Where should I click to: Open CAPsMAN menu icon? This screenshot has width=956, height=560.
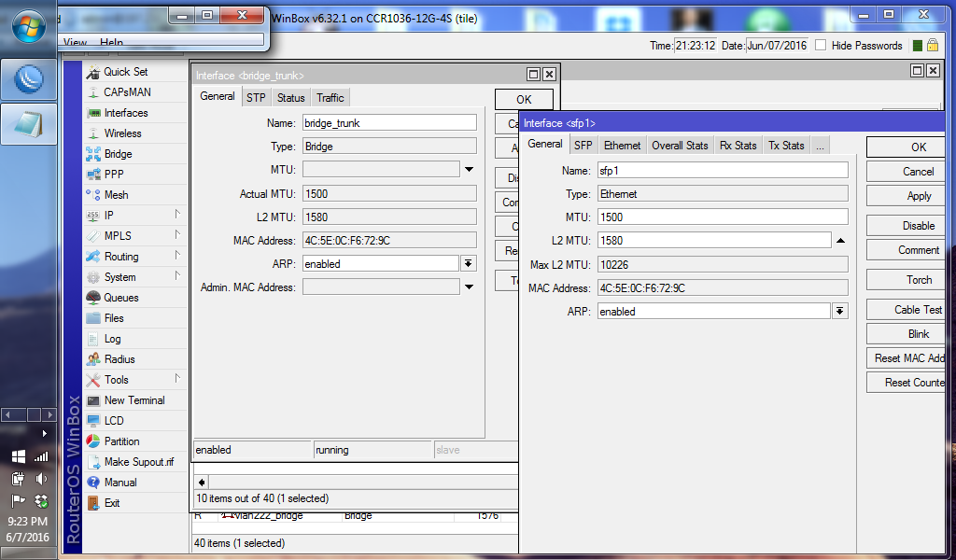[93, 92]
